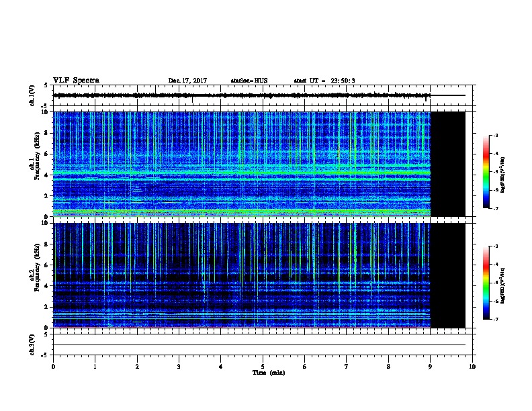The height and width of the screenshot is (411, 532).
Task: Click the 'ch.1(V)' axis label
Action: pyautogui.click(x=32, y=95)
